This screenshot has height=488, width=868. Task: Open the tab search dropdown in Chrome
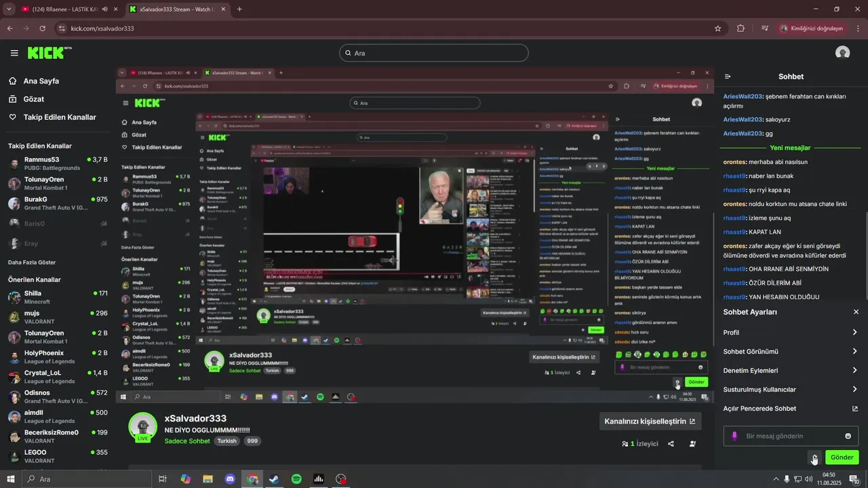[8, 9]
